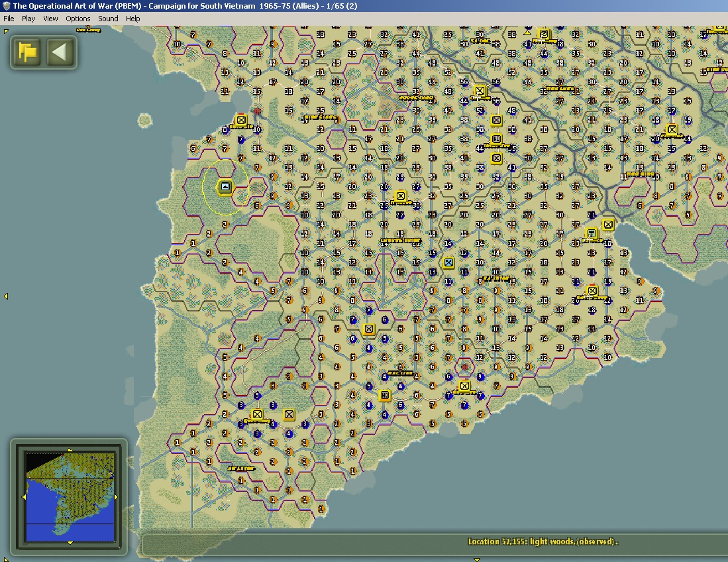Select the infantry unit between the 56 hexes
This screenshot has width=728, height=562.
point(480,91)
